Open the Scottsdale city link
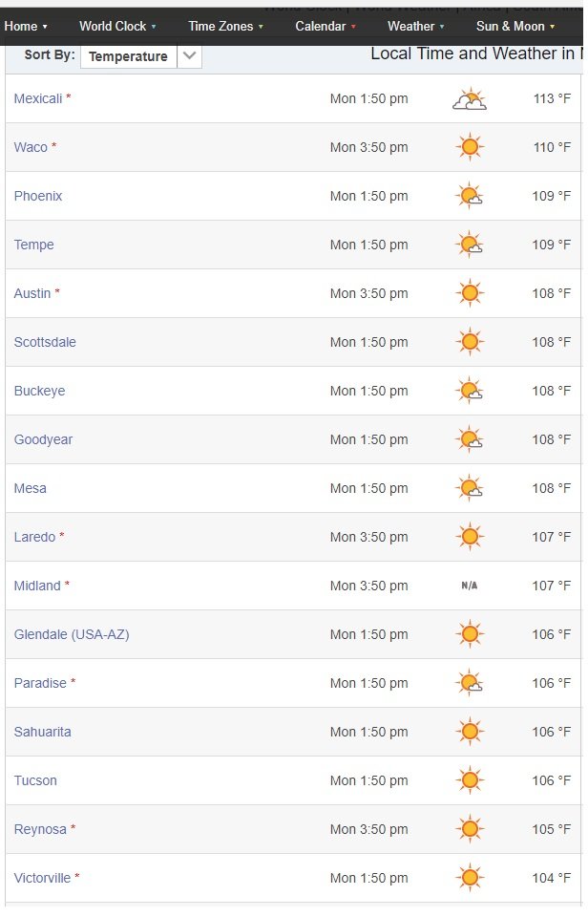Screen dimensions: 588x917 tap(45, 344)
